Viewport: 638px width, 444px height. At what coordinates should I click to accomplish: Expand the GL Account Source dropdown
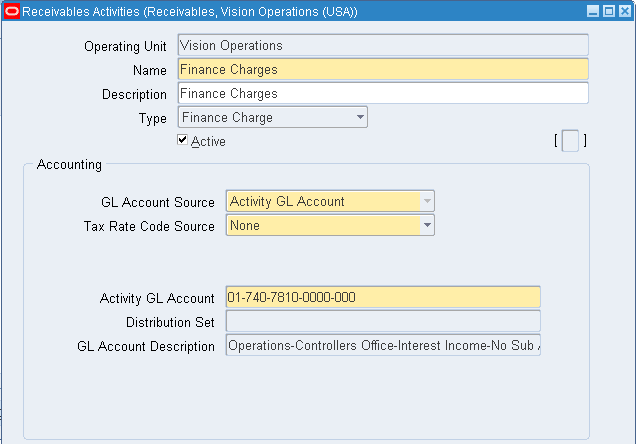(x=427, y=202)
